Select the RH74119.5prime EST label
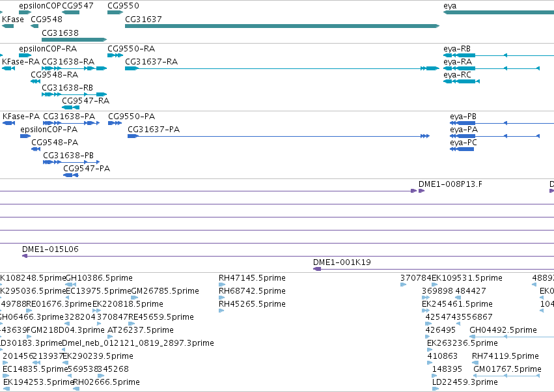The image size is (554, 392). pos(506,356)
